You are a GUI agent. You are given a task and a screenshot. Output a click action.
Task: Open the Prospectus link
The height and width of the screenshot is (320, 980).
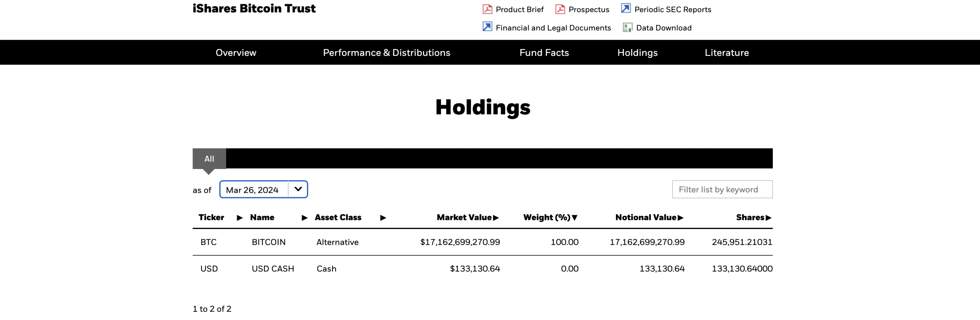click(x=588, y=10)
